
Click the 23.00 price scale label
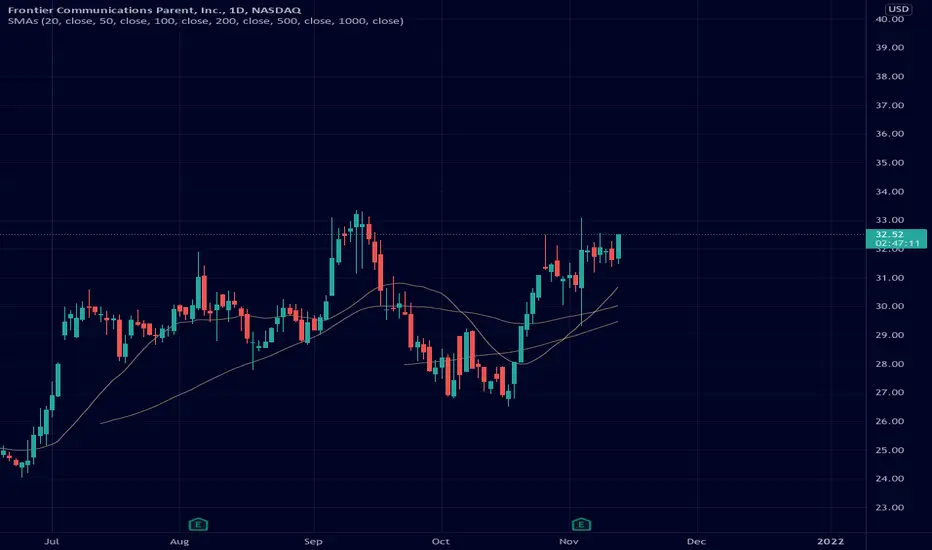[x=890, y=507]
